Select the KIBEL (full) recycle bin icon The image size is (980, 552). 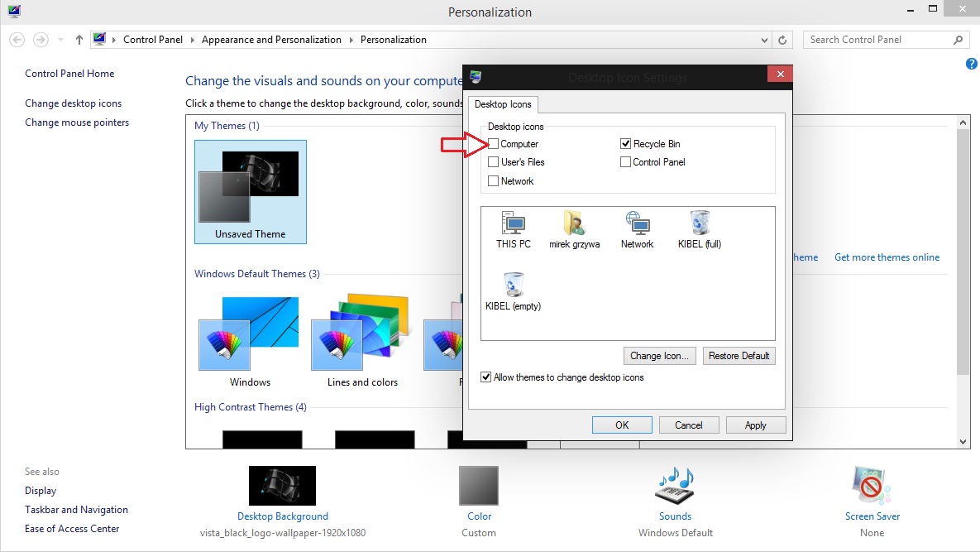coord(700,230)
